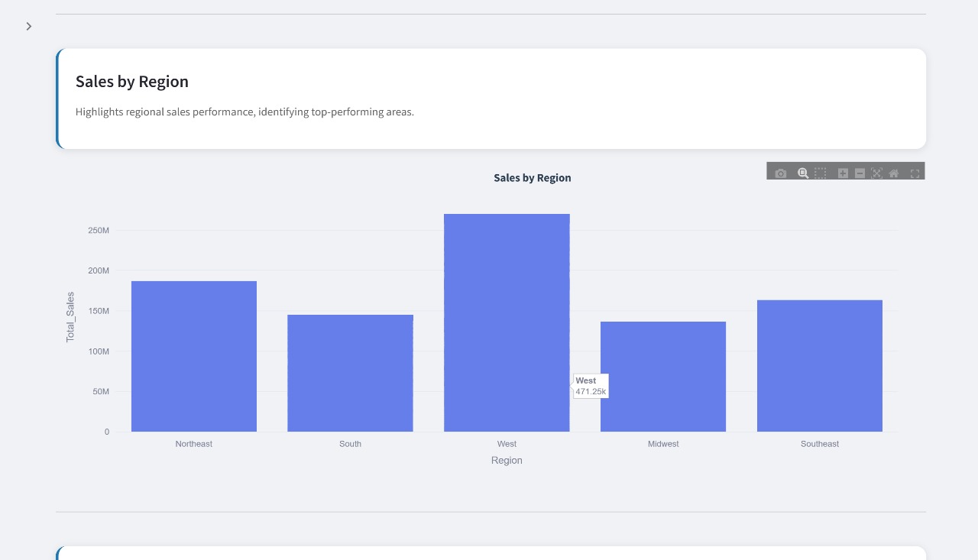Viewport: 978px width, 560px height.
Task: Click the Southeast sales bar
Action: click(x=820, y=366)
